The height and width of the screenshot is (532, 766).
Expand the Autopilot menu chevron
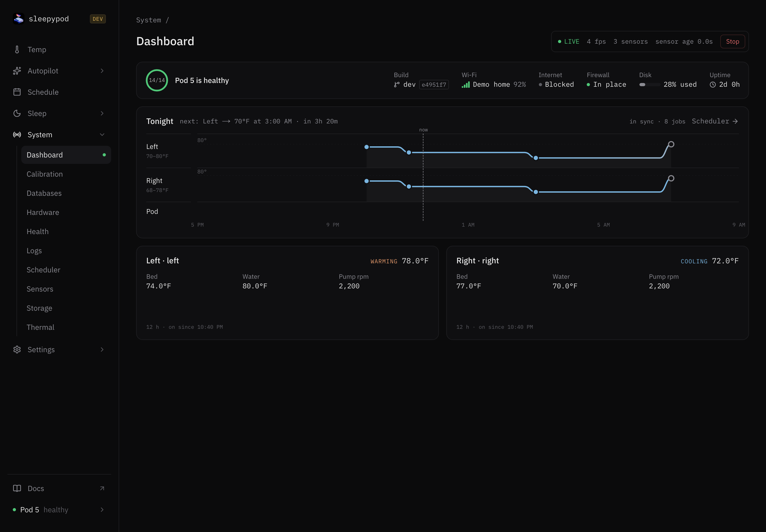click(102, 71)
